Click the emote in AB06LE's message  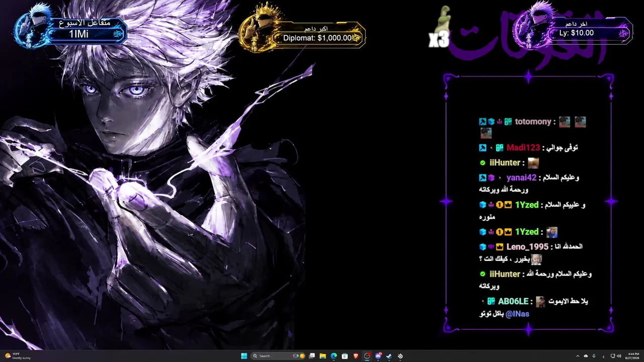(x=540, y=302)
